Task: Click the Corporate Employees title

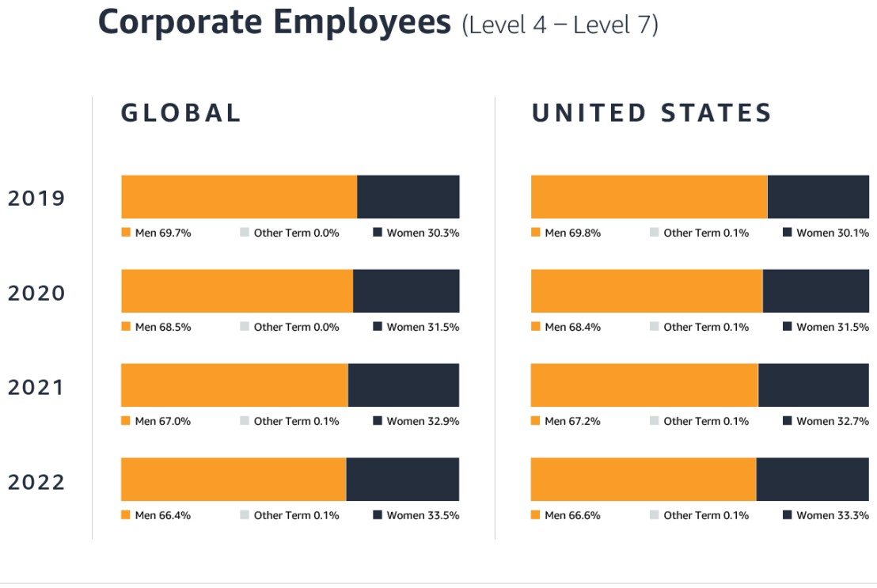Action: [274, 22]
